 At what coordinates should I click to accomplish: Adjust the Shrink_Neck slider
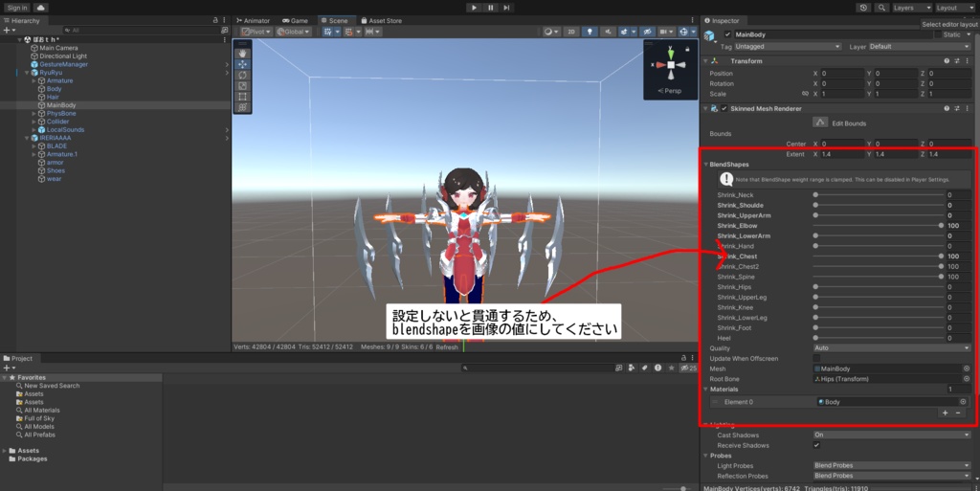(879, 195)
